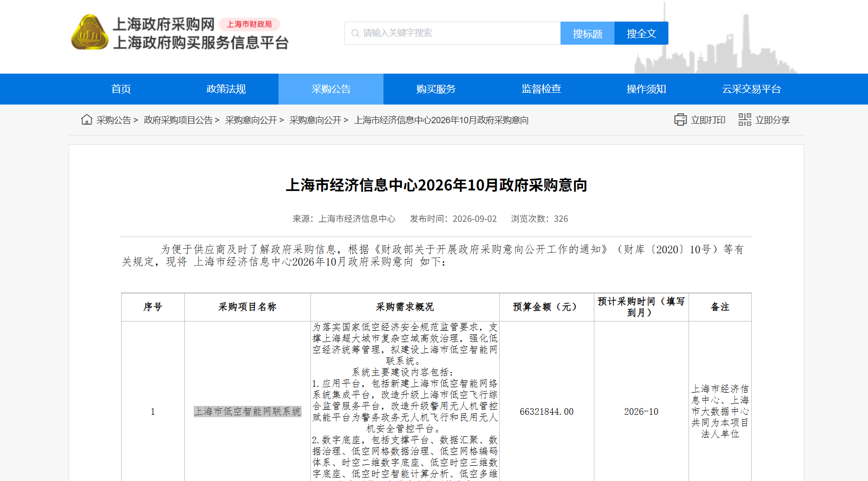This screenshot has height=481, width=868.
Task: Click the QR code icon for 立即分享
Action: [745, 120]
